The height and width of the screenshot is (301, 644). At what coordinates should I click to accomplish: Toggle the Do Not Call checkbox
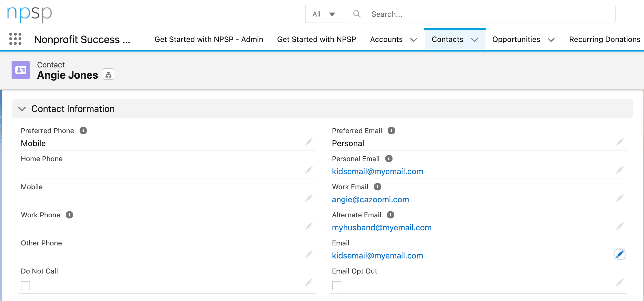pos(25,285)
